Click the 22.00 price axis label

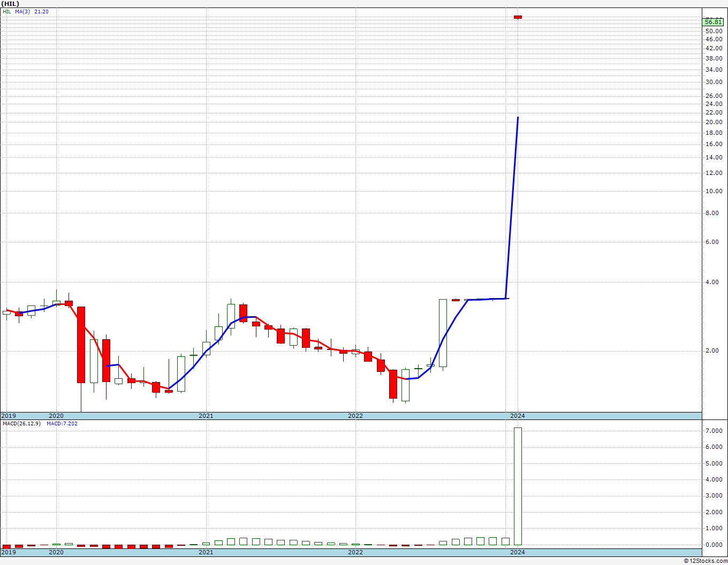(x=714, y=113)
